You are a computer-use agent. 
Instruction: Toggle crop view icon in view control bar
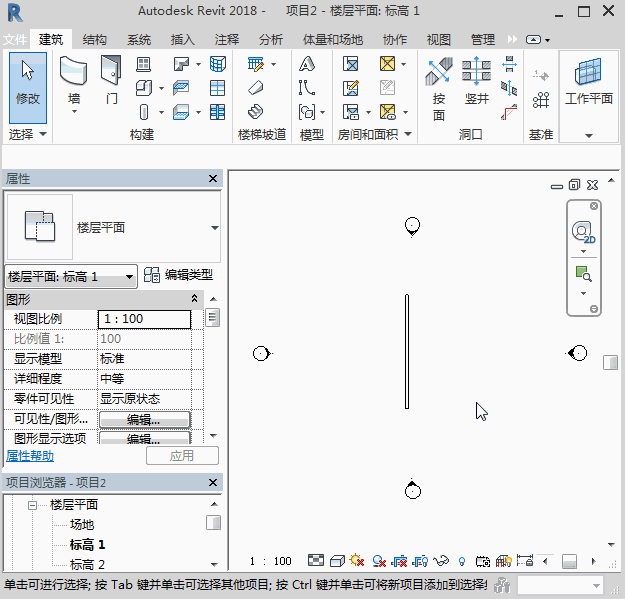400,561
